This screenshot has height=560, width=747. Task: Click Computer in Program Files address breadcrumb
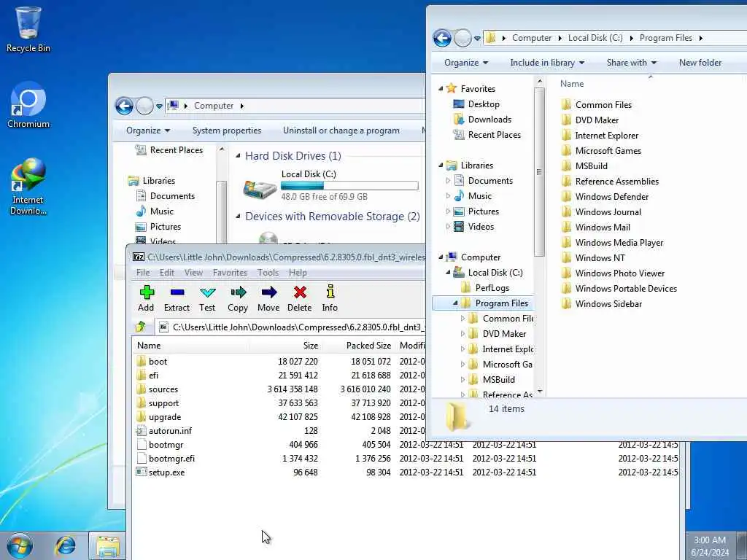coord(532,38)
